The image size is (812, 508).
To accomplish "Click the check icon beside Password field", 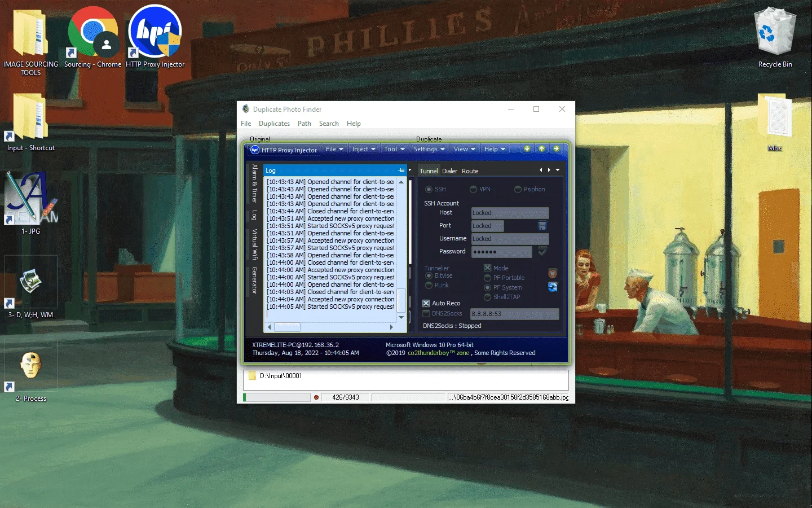I will (542, 251).
